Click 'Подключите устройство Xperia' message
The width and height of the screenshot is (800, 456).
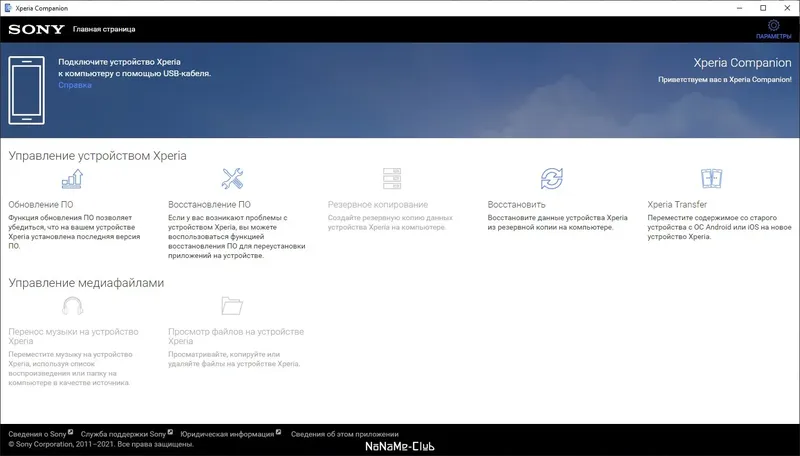click(x=134, y=68)
